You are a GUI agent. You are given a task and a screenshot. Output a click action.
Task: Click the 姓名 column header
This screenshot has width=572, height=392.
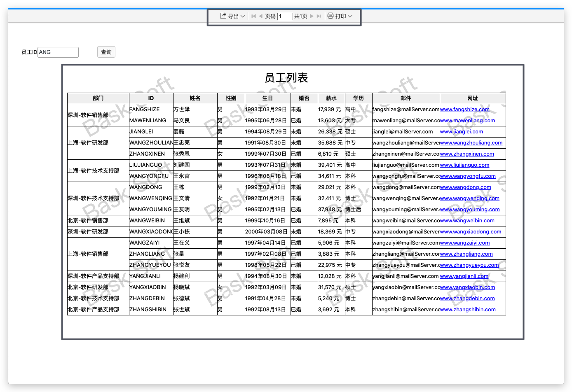click(195, 98)
